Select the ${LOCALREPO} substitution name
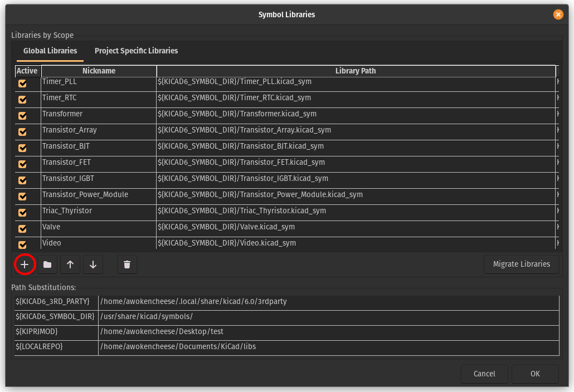574x392 pixels. (x=56, y=348)
